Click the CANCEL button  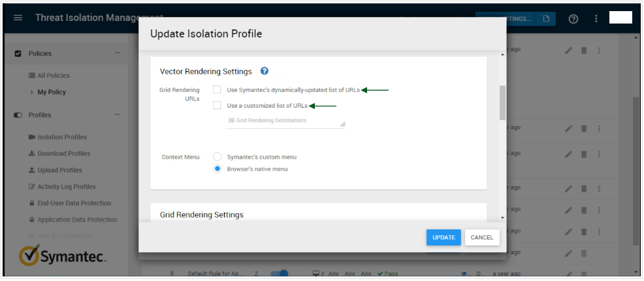coord(482,237)
